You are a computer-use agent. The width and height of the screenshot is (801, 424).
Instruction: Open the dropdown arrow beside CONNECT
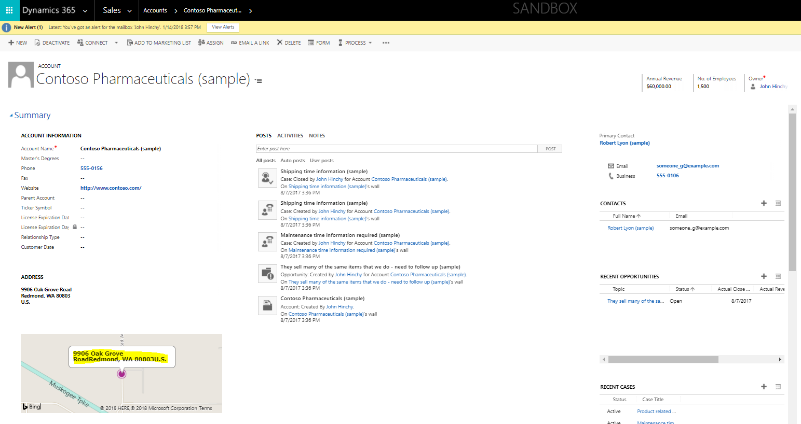tap(116, 43)
